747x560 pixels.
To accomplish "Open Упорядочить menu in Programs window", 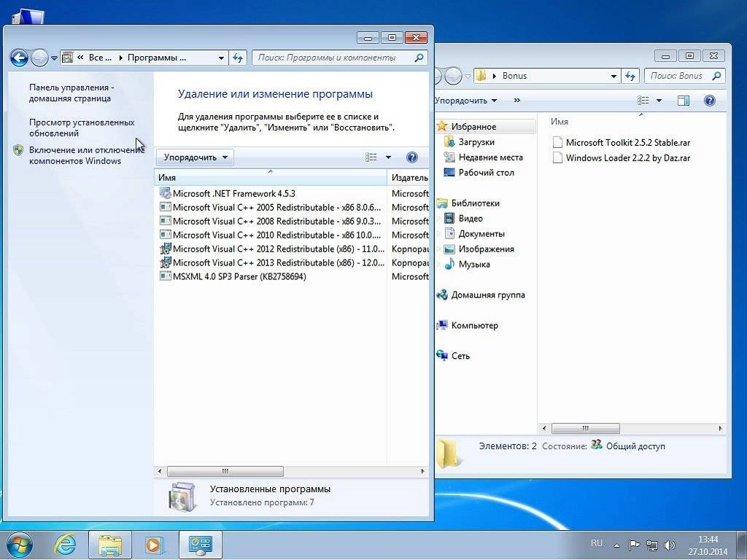I will pos(196,157).
